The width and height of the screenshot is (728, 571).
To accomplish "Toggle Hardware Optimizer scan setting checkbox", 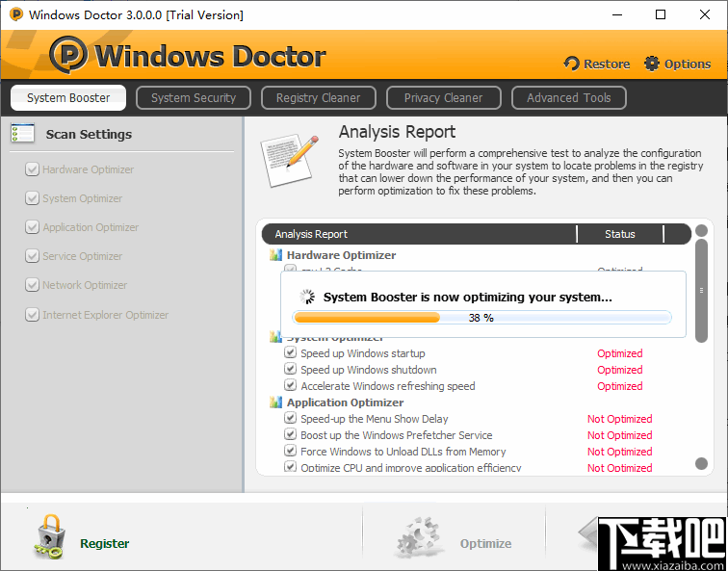I will pyautogui.click(x=32, y=169).
